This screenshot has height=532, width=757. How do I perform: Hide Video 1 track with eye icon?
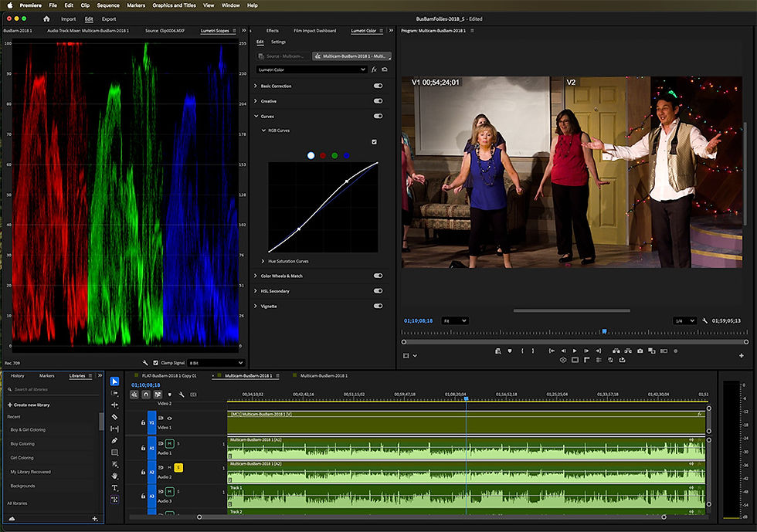pyautogui.click(x=169, y=418)
